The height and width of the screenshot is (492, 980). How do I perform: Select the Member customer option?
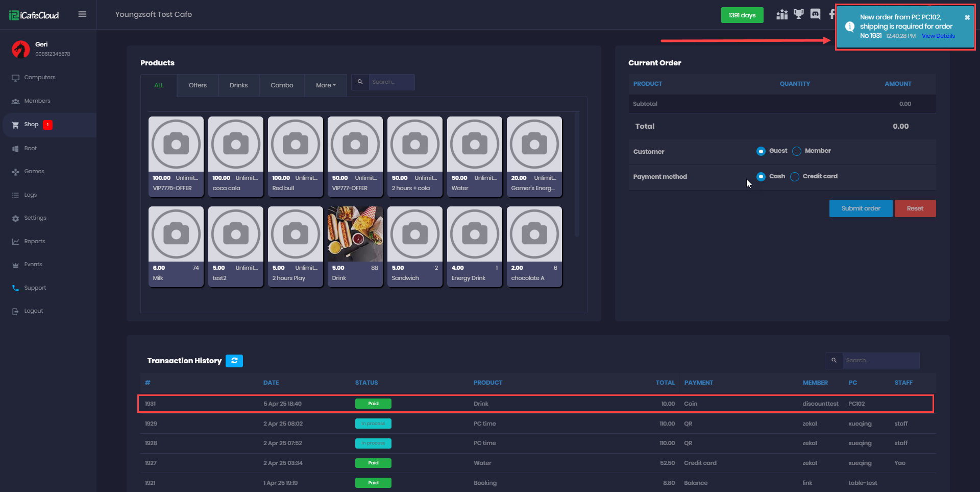pyautogui.click(x=797, y=151)
